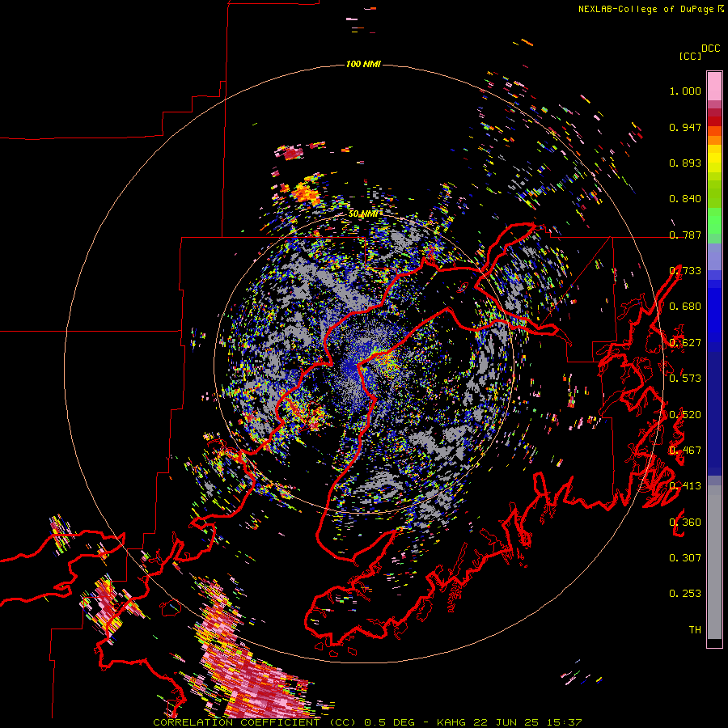Click the 22 JUN 25 date in the footer
Viewport: 728px width, 728px height.
click(x=506, y=722)
